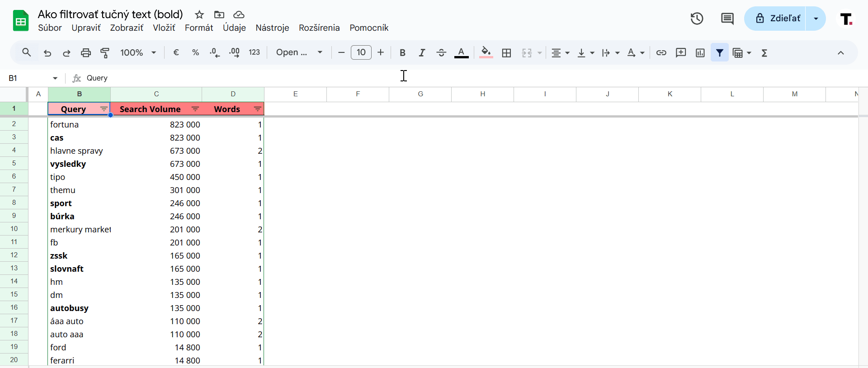
Task: Rename document title Ako filtrovať tučný text
Action: click(110, 14)
